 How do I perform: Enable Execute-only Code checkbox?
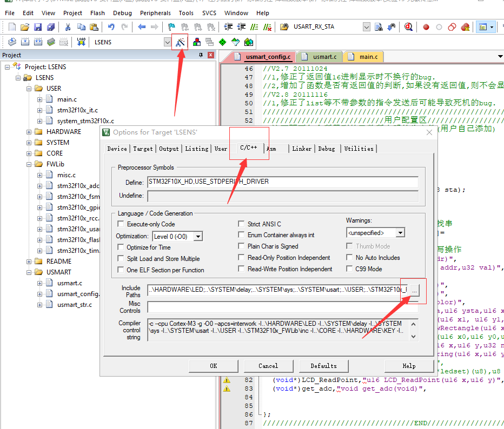121,224
